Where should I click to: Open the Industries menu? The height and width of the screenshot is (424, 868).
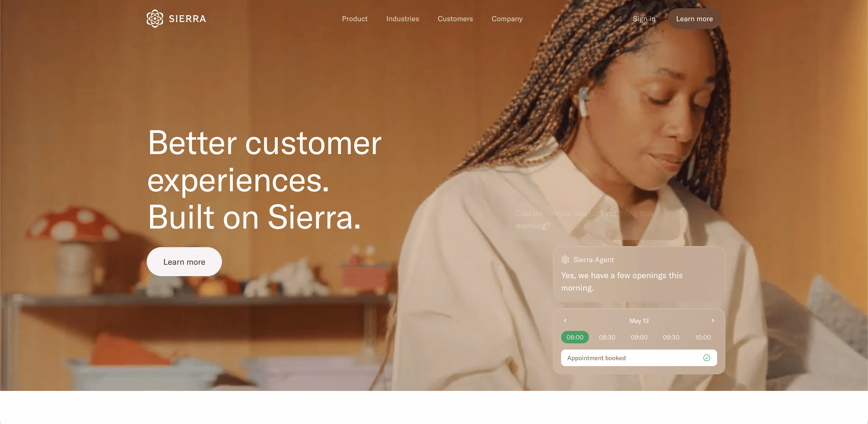402,19
